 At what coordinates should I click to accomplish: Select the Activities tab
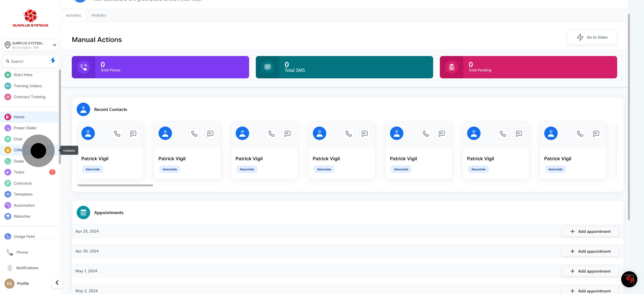(74, 15)
